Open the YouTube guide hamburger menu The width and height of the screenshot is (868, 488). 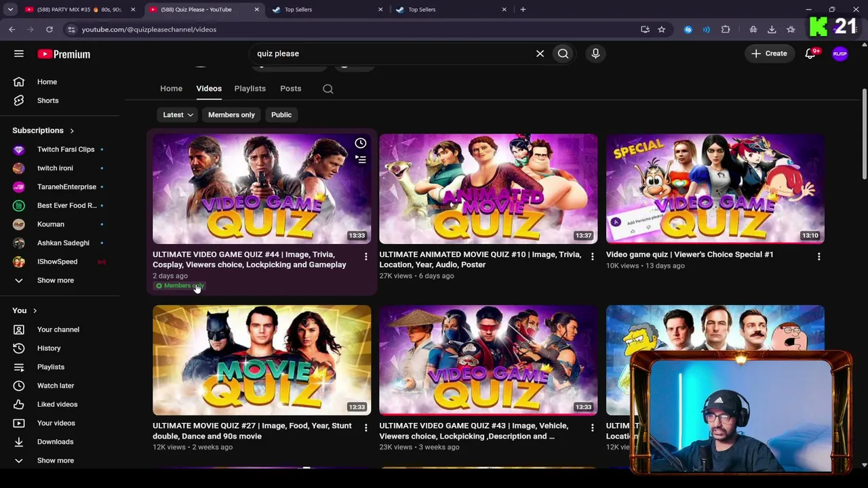tap(19, 54)
